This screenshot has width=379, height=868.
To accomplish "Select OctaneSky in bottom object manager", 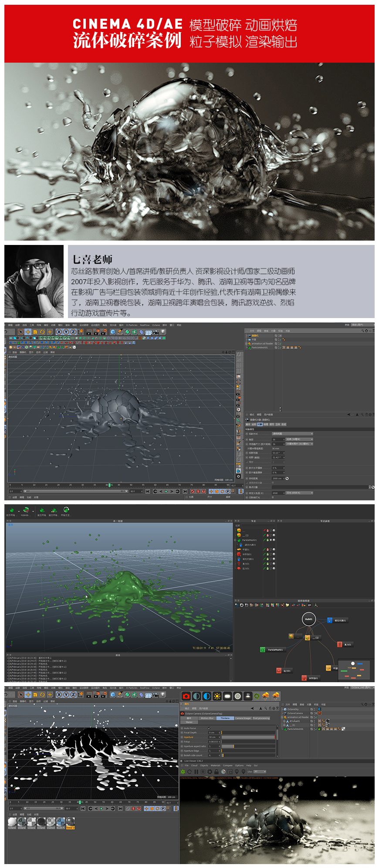I will (x=293, y=709).
